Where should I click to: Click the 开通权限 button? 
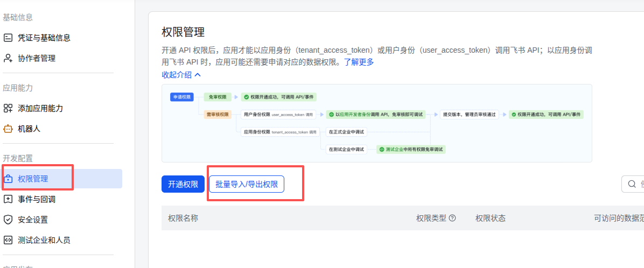point(183,184)
